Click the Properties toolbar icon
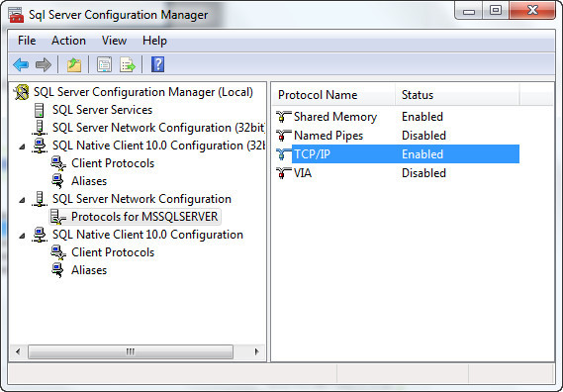The width and height of the screenshot is (563, 392). (104, 65)
